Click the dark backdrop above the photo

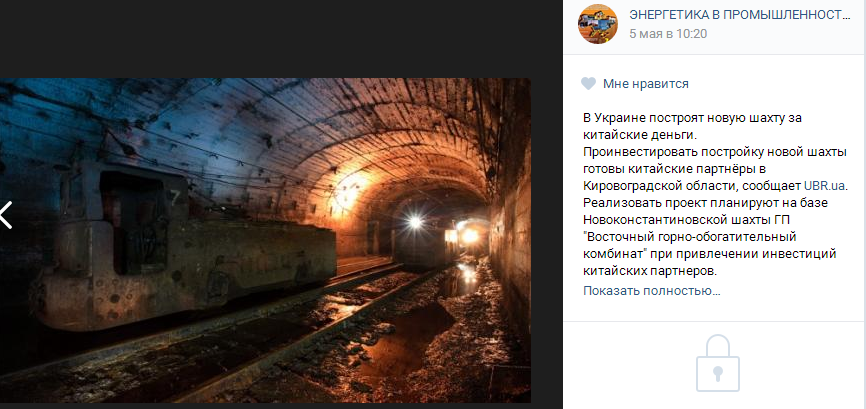265,39
